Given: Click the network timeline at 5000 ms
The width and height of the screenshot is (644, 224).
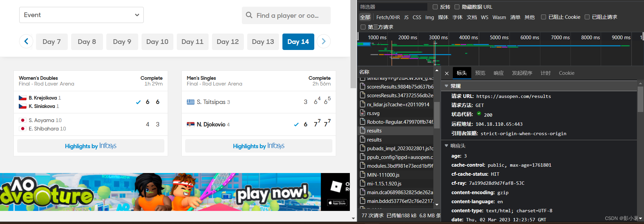Looking at the screenshot, I should [499, 38].
